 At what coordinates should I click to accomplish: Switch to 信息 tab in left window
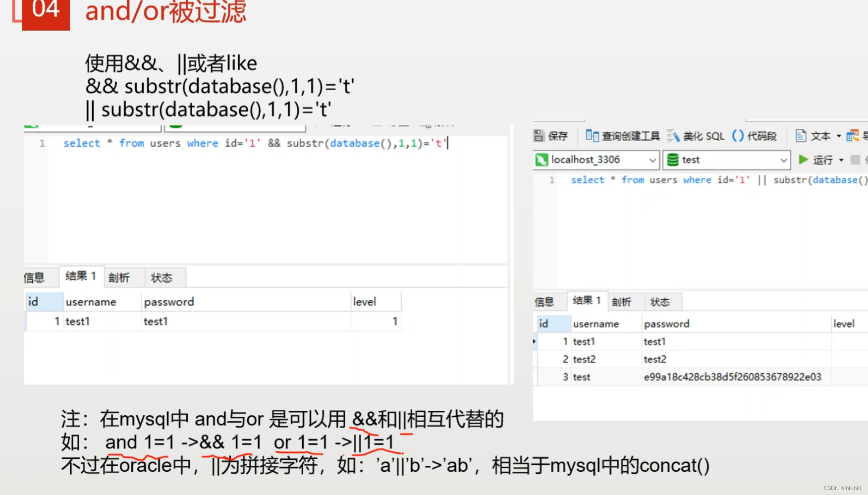click(34, 277)
